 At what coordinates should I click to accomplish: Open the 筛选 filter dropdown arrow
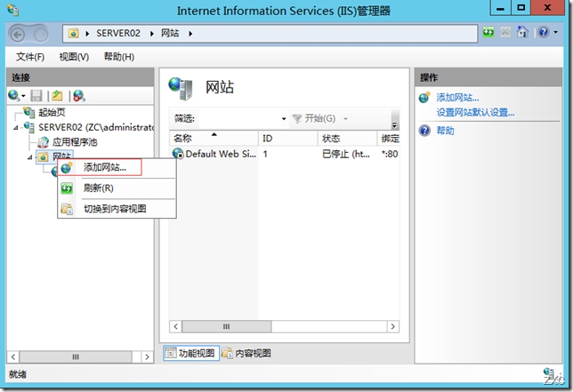coord(284,118)
